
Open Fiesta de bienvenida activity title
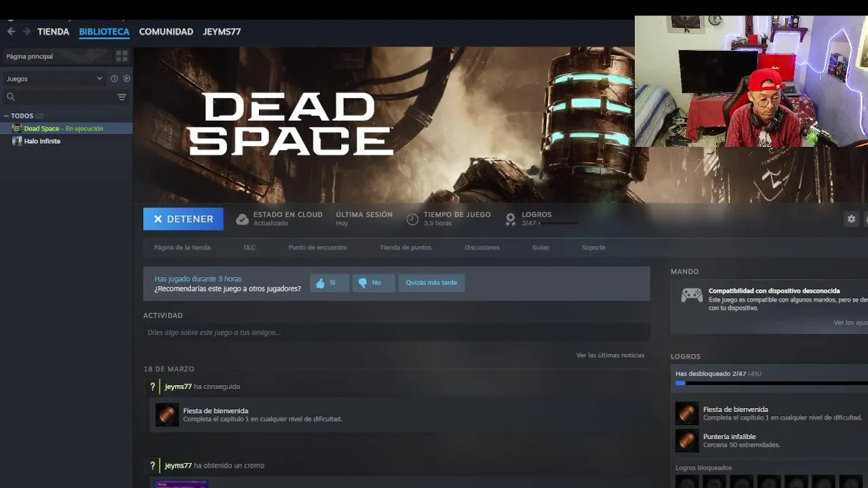216,411
